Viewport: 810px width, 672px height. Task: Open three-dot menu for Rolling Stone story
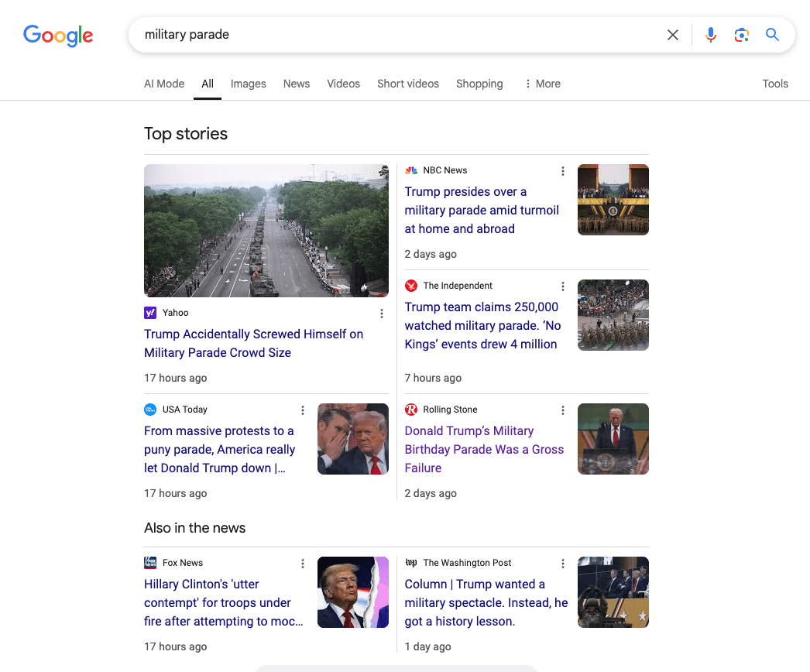(563, 410)
